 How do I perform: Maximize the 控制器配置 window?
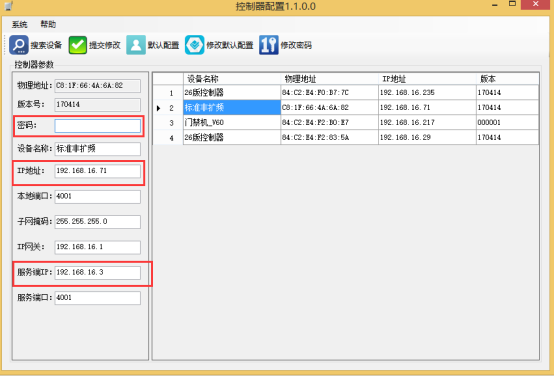tap(512, 4)
